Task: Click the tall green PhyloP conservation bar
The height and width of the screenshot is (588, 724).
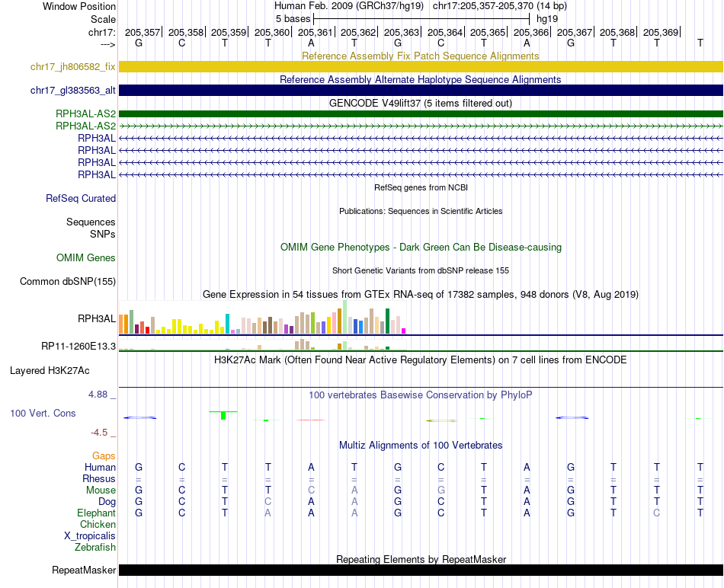Action: (x=223, y=415)
